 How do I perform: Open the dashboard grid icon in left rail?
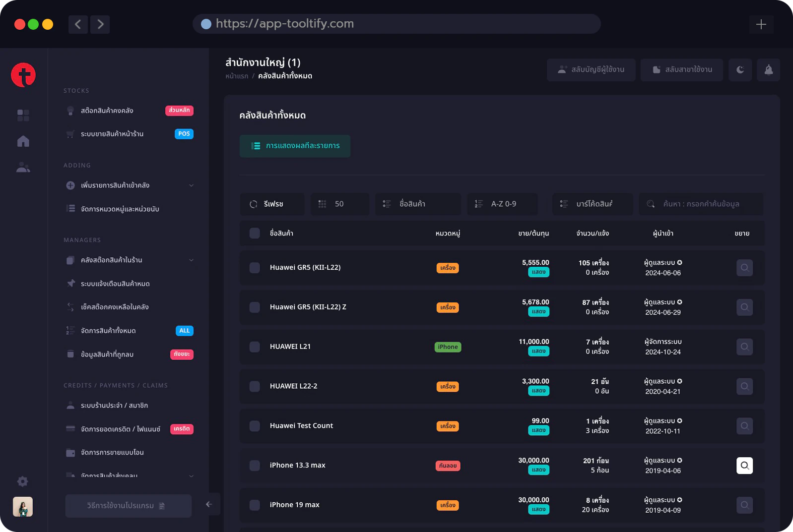coord(23,116)
